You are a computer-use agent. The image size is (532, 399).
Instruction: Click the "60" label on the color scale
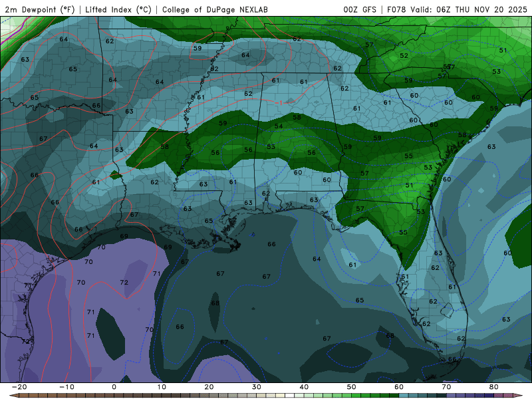(x=399, y=387)
